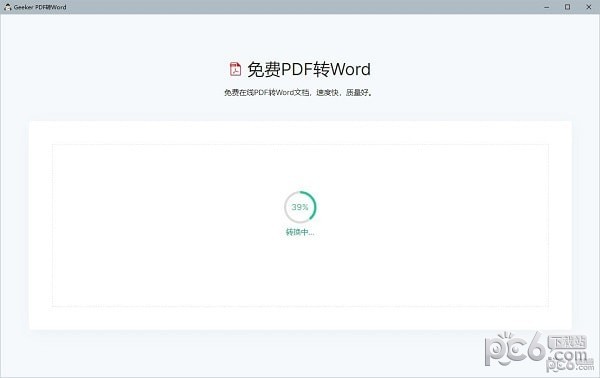Click the red PDF file icon
The image size is (600, 378).
[x=235, y=69]
